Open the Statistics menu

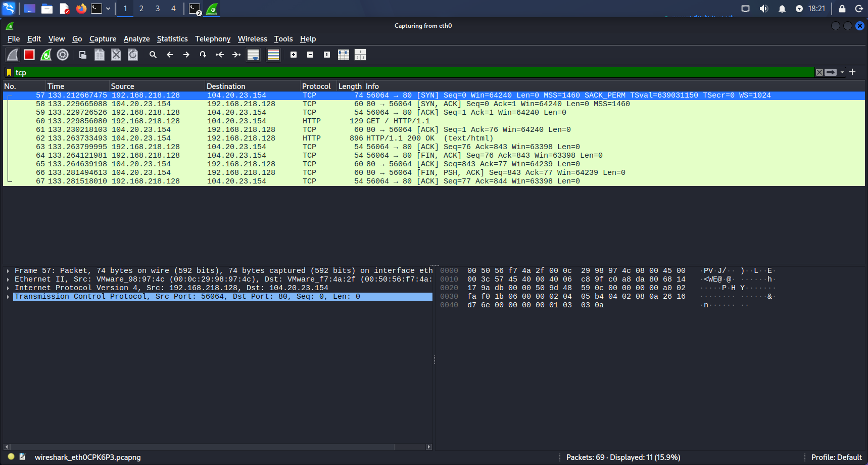point(172,39)
